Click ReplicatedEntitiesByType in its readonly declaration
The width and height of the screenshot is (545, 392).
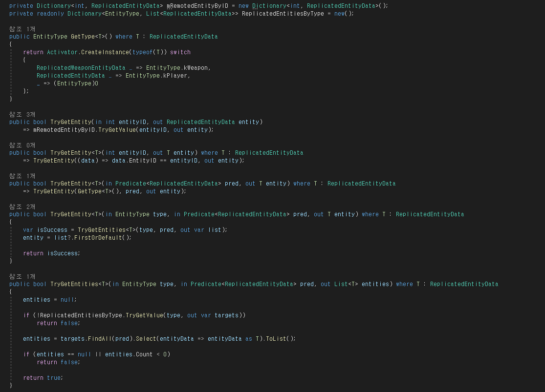[x=283, y=13]
